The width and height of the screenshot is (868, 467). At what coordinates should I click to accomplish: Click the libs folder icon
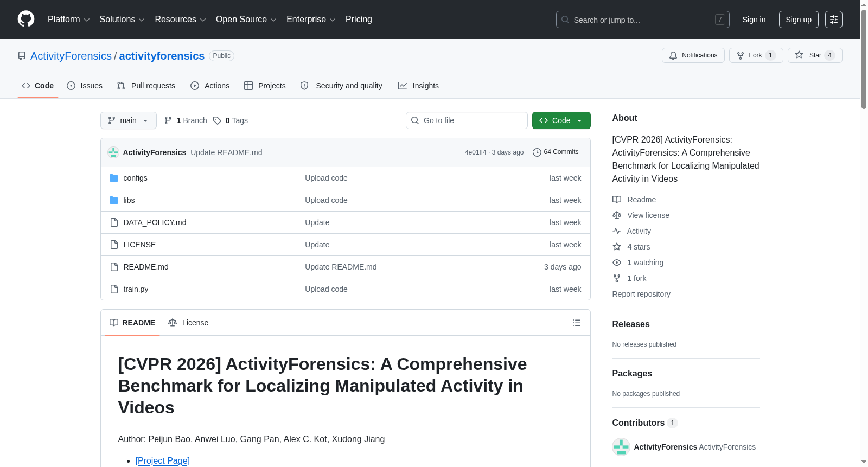[x=114, y=200]
